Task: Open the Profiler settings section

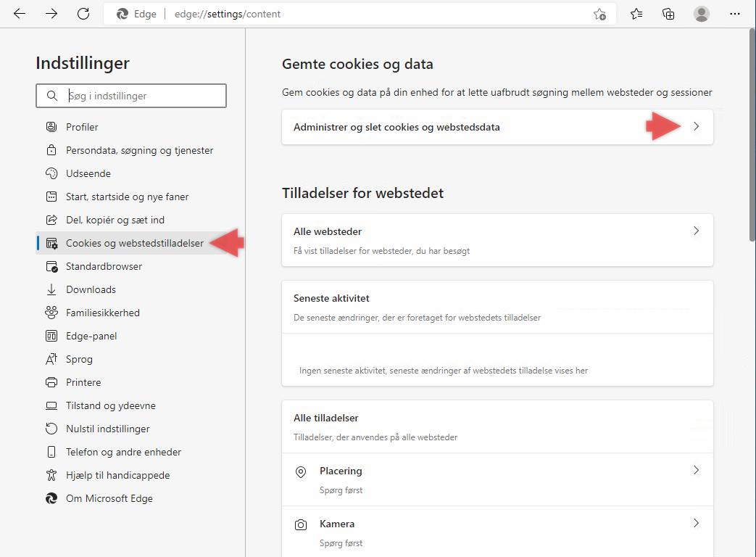Action: 130,127
